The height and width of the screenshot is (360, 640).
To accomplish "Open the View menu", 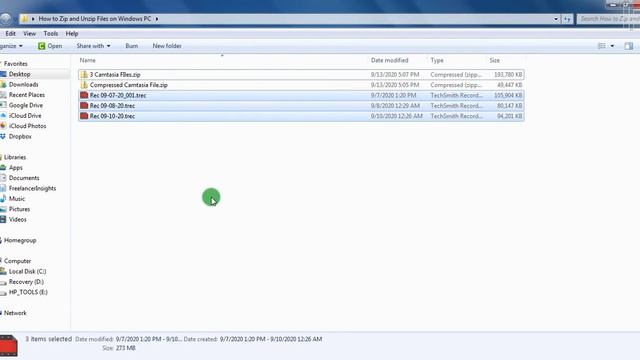I will pos(29,33).
